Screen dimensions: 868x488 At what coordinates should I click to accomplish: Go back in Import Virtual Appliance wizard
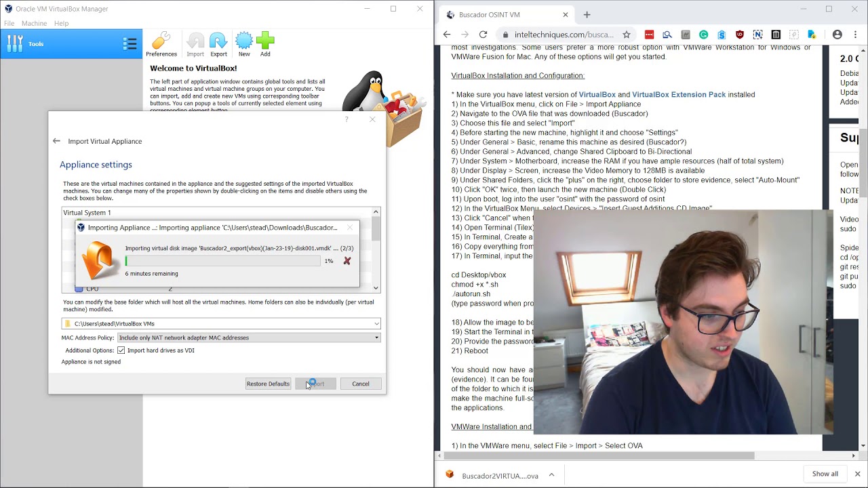click(x=56, y=141)
